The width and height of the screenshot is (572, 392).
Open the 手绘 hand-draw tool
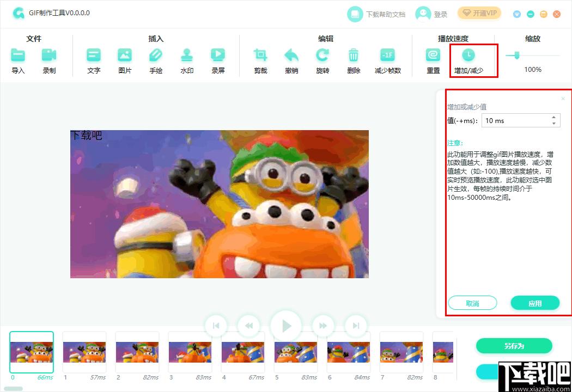click(156, 56)
